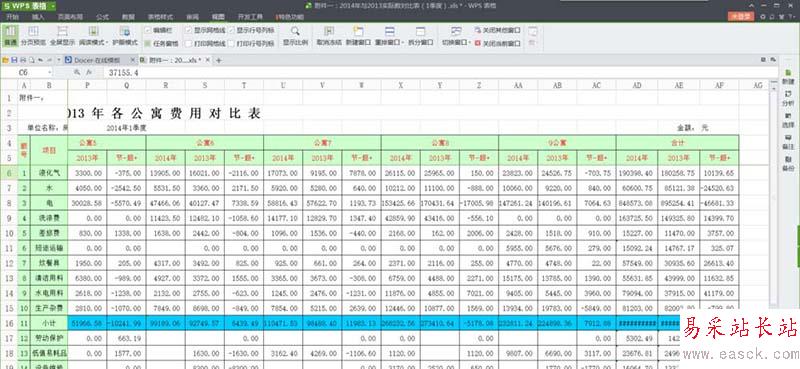Click the 劳动保护 item cell
The height and width of the screenshot is (369, 800).
click(49, 338)
